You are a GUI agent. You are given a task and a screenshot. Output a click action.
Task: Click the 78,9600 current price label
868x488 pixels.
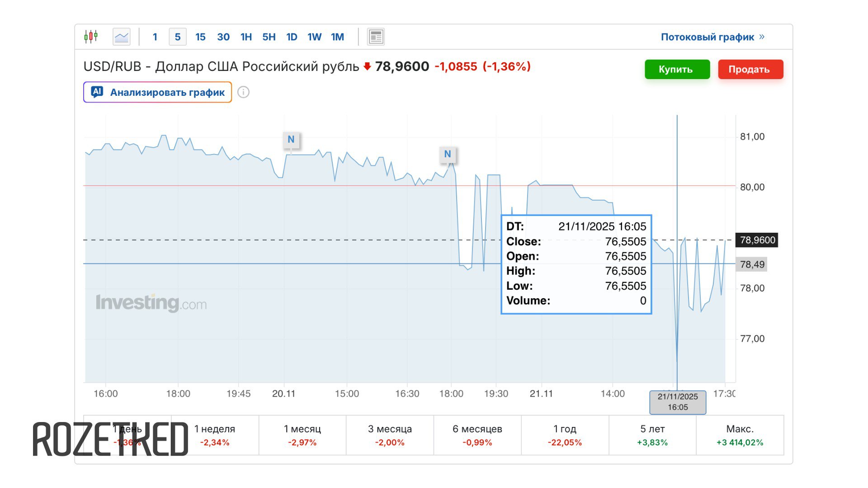tap(758, 240)
